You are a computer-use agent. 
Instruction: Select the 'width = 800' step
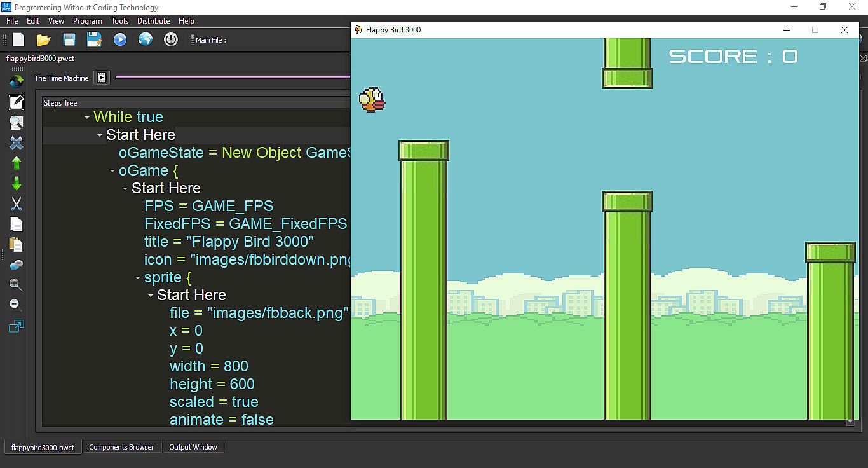click(x=208, y=366)
